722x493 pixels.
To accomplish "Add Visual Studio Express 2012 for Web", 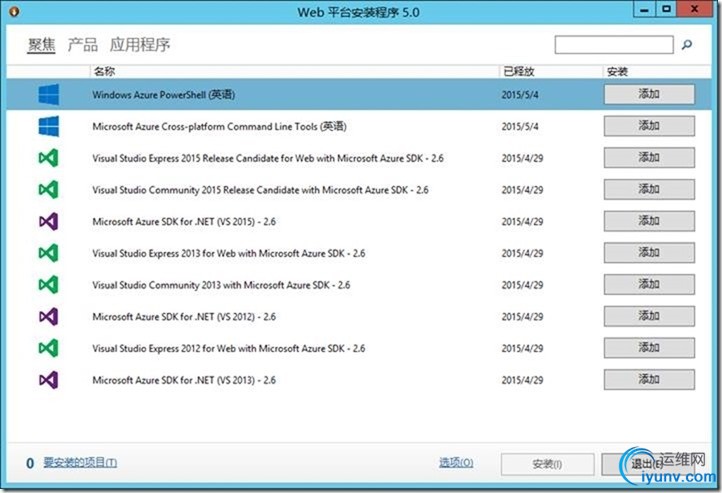I will [x=649, y=348].
